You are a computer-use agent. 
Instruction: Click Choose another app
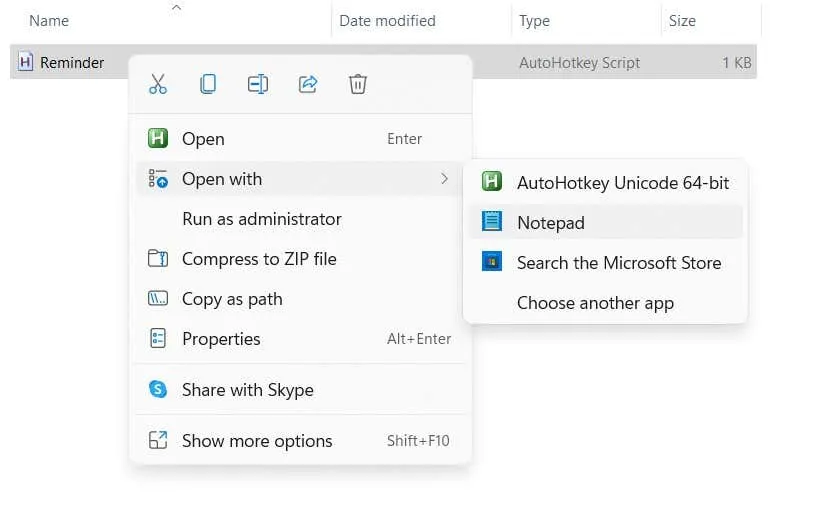[x=595, y=303]
